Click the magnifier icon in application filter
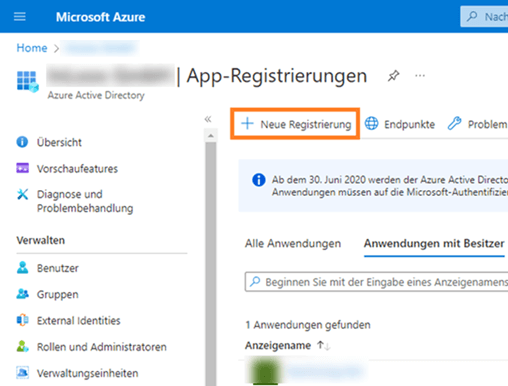The image size is (508, 386). coord(255,282)
